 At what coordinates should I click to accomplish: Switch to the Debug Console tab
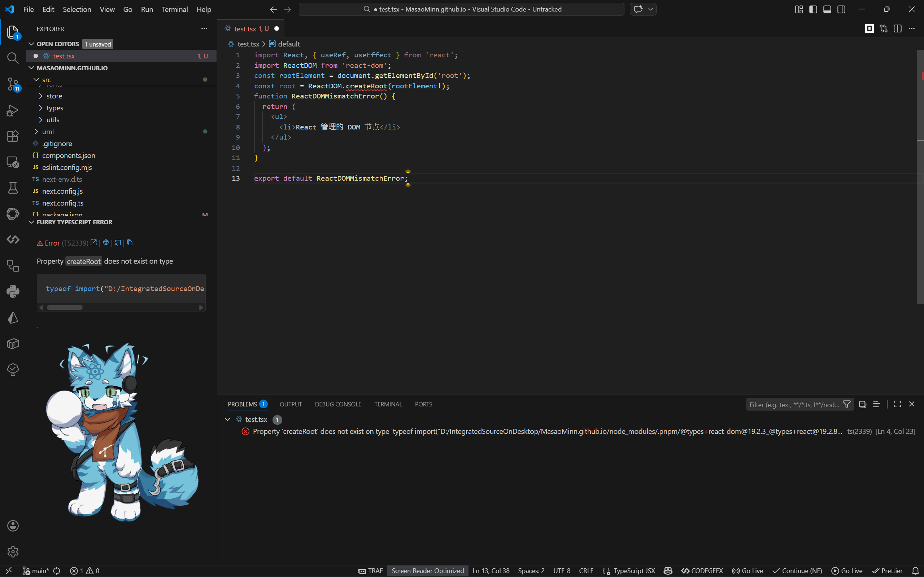(337, 404)
